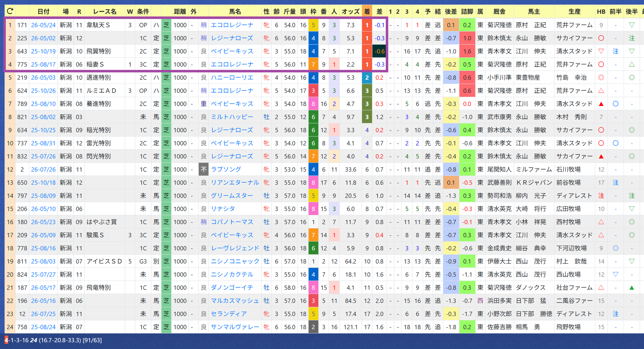Screen dimensions: 644x349
Task: Open horse セランディア link
Action: click(x=229, y=314)
